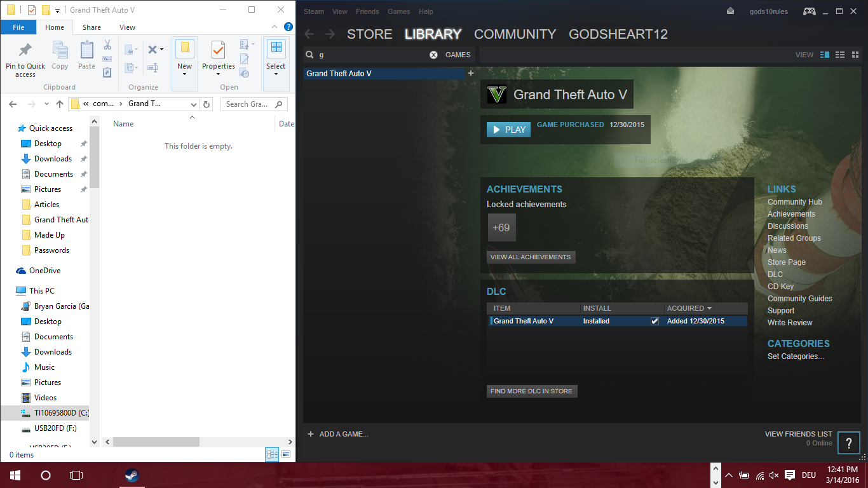Image resolution: width=868 pixels, height=488 pixels.
Task: Select Downloads under Quick access
Action: [53, 159]
